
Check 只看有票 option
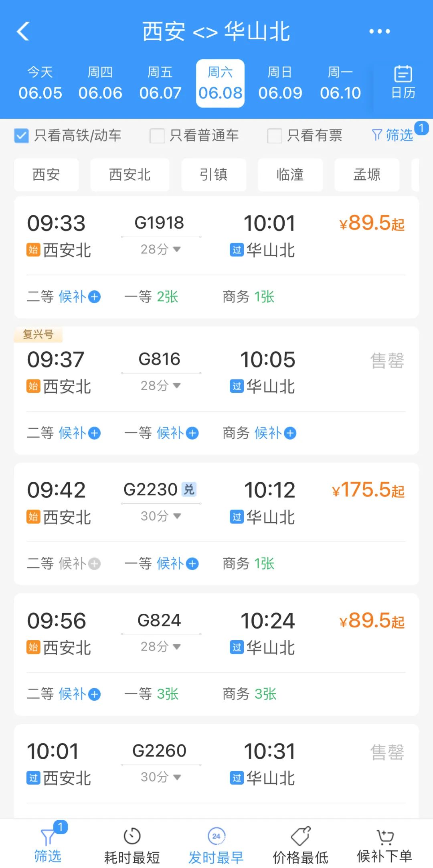click(275, 136)
